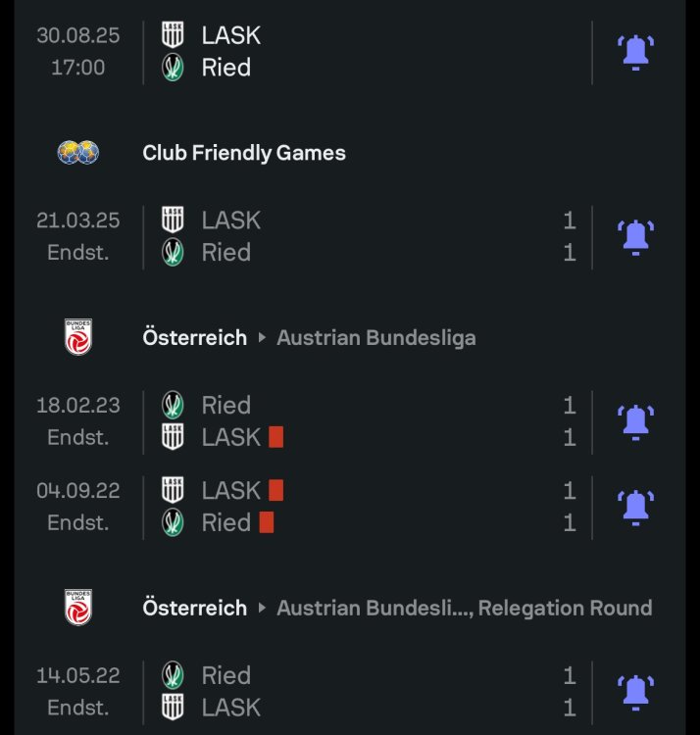Open Österreich country in Relegation Round header
700x735 pixels.
[194, 609]
